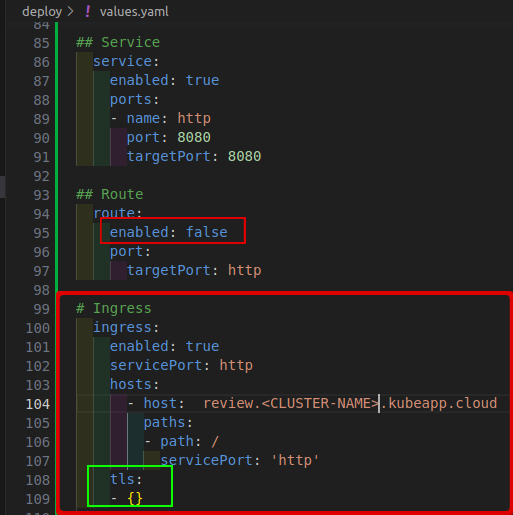Click the YAML file icon in breadcrumb
This screenshot has width=513, height=515.
coord(88,12)
